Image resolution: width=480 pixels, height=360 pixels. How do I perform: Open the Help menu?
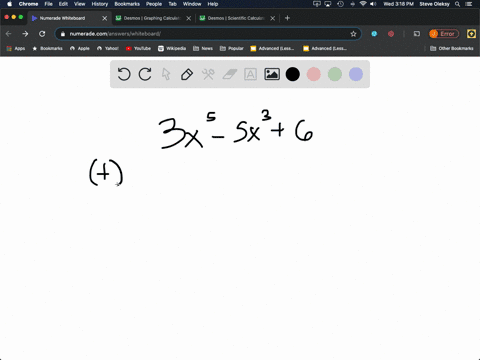(x=213, y=4)
